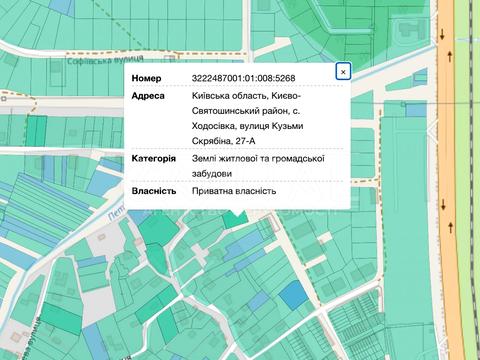The width and height of the screenshot is (480, 360).
Task: Click the забудови category text line
Action: (212, 174)
